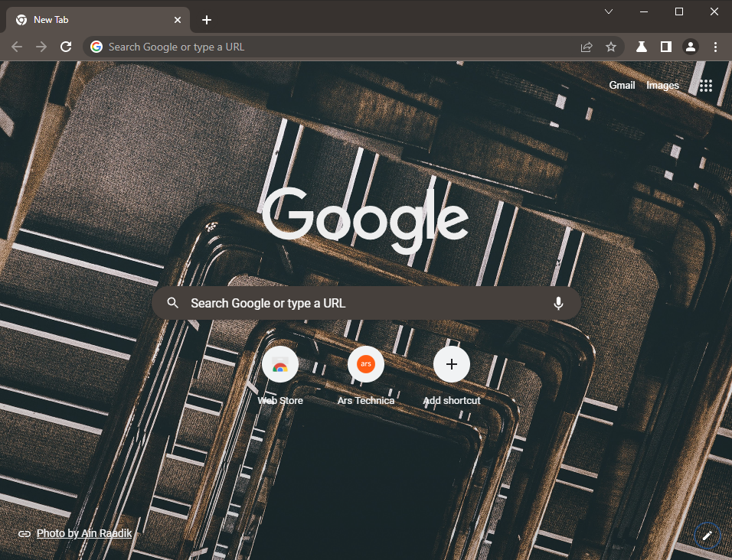Open the Google apps grid
The height and width of the screenshot is (560, 732).
[x=705, y=85]
